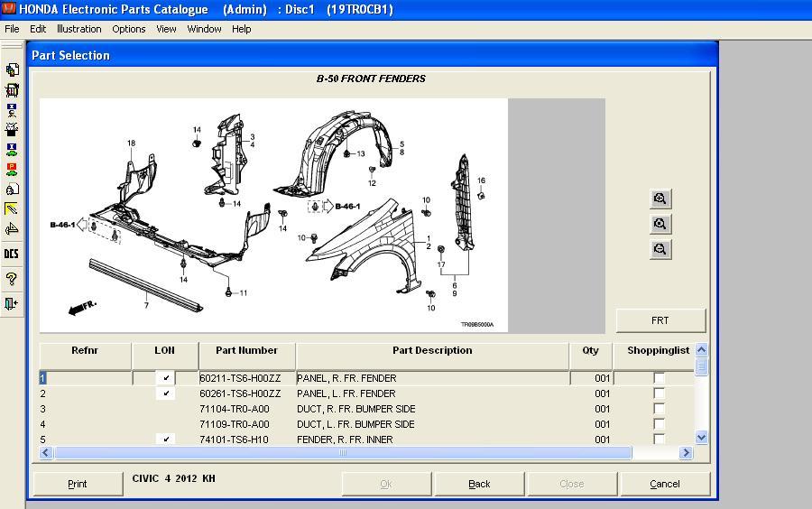
Task: Click the horizontal scrollbar right arrow
Action: pos(686,452)
